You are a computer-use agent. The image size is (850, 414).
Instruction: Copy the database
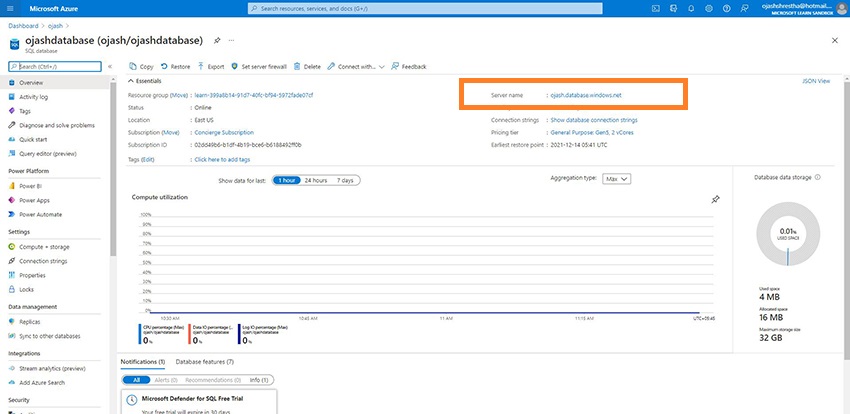(x=141, y=67)
